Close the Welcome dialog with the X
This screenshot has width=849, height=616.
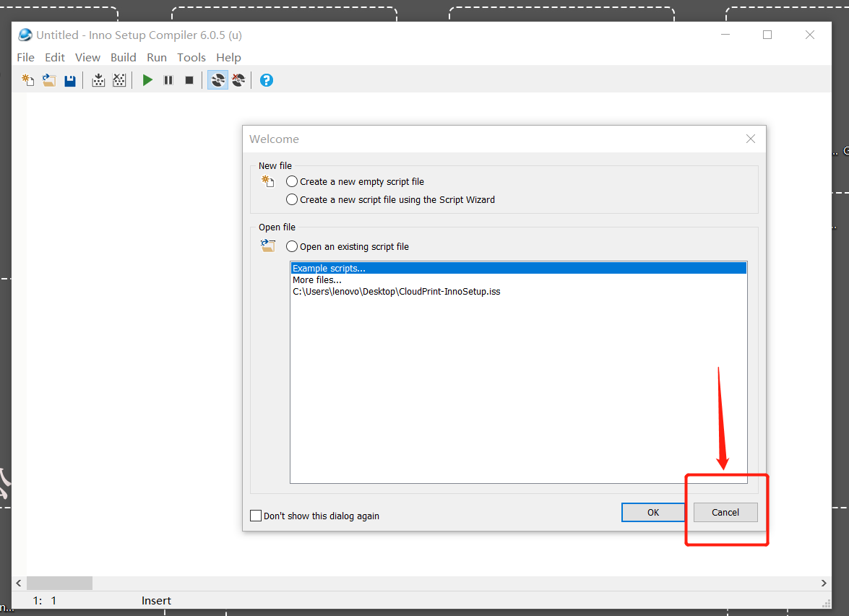[x=751, y=139]
